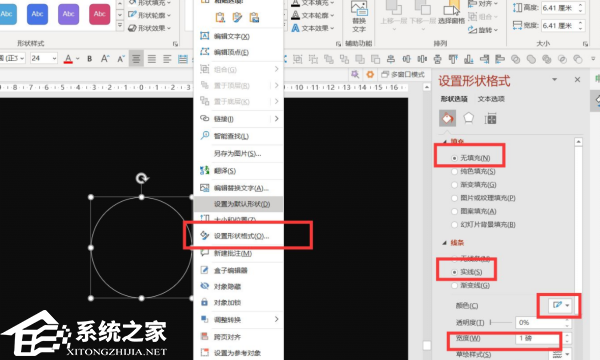Select 无填充(N) radio button
This screenshot has height=360, width=600.
[x=455, y=158]
